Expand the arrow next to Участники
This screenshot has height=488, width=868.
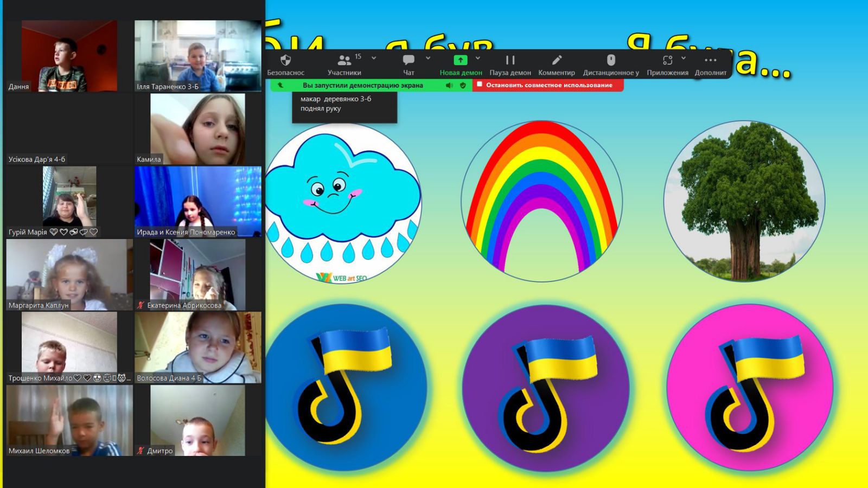(x=374, y=57)
